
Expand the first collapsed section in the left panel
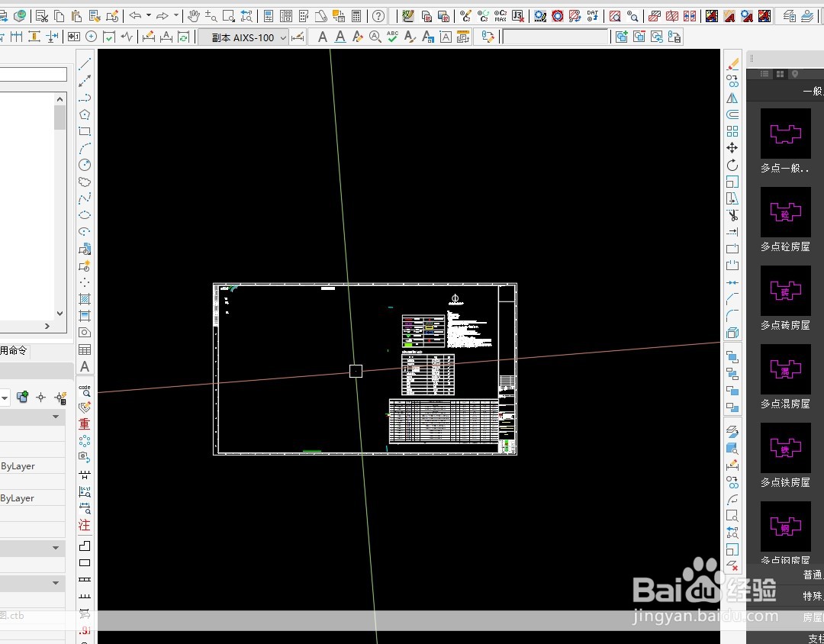[56, 417]
